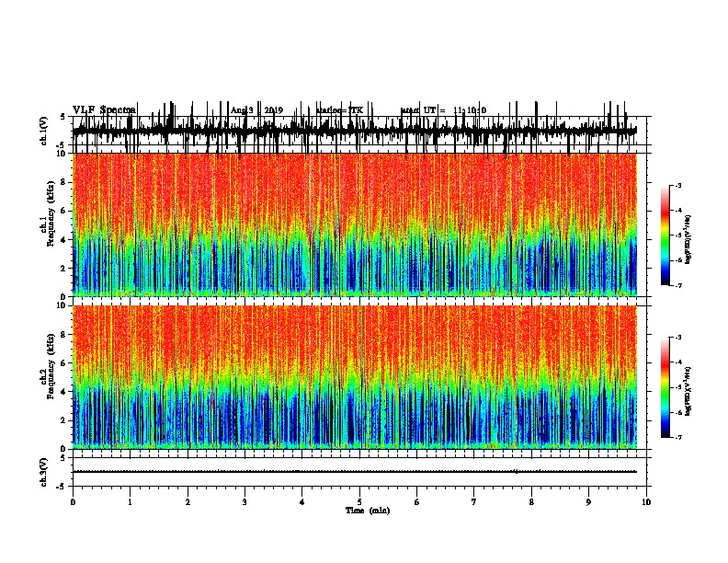Screen dimensions: 728x563
Task: Click inside the ch.2 spectrogram plot
Action: (x=355, y=377)
